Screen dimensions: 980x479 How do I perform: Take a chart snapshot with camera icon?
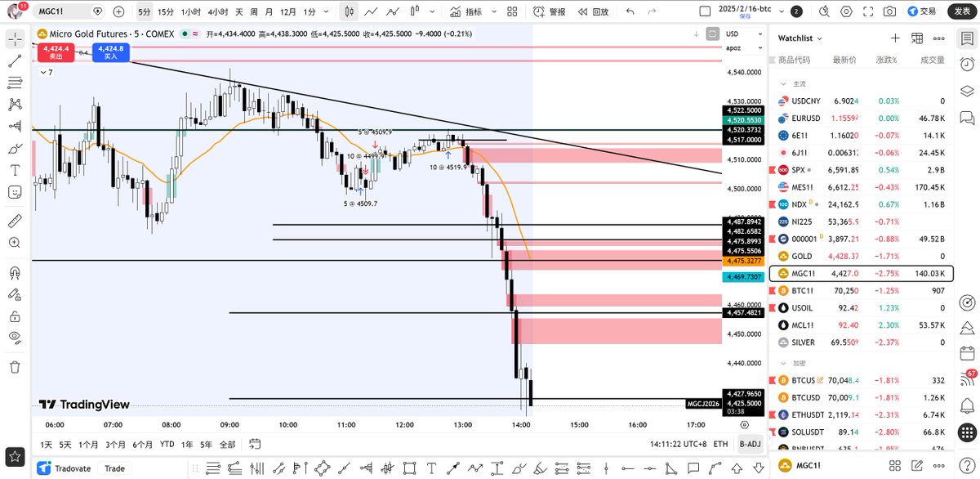889,11
